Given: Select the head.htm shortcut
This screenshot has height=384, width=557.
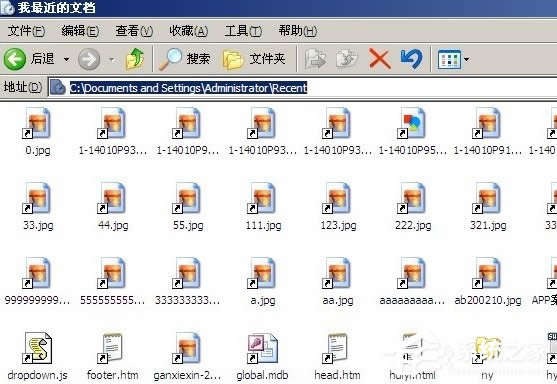Looking at the screenshot, I should 337,357.
